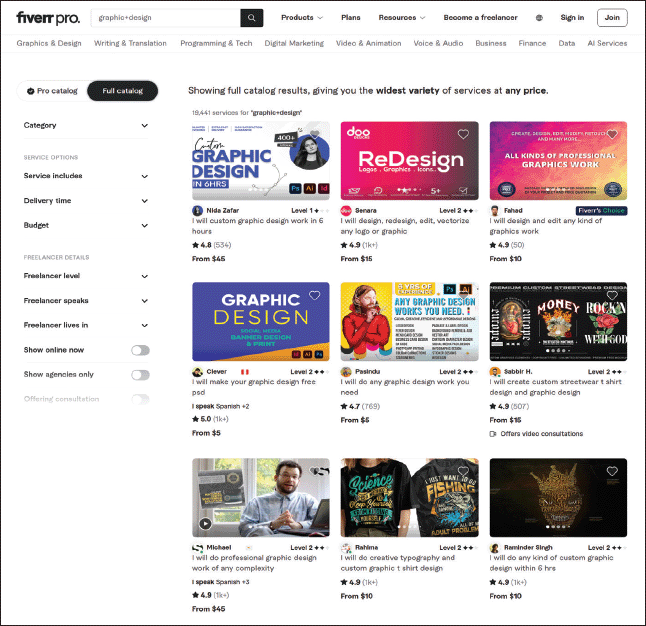The image size is (646, 626).
Task: Toggle Offering consultation switch
Action: point(140,399)
